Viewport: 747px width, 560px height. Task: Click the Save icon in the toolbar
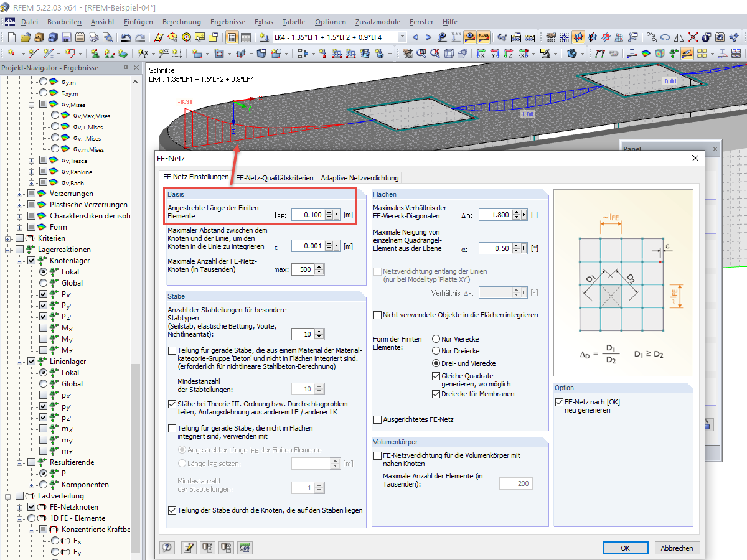point(66,37)
